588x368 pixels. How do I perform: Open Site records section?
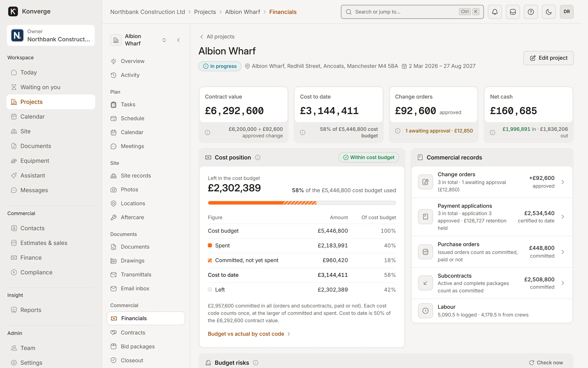point(146,175)
